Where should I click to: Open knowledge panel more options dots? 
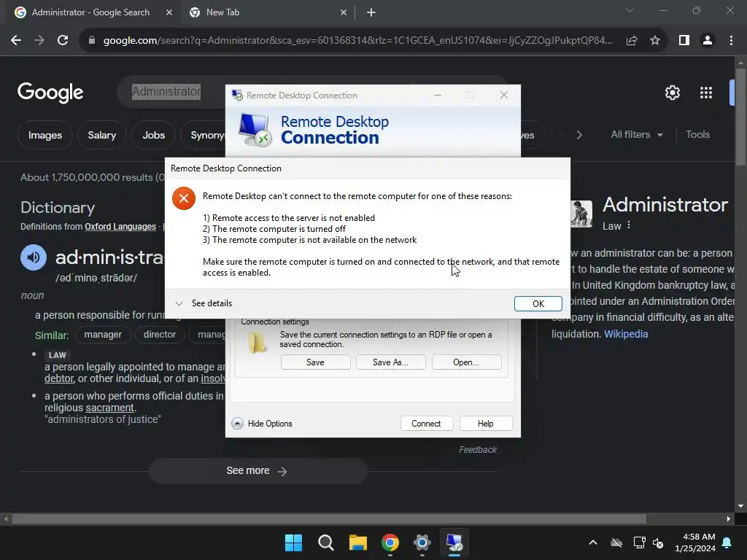[629, 225]
